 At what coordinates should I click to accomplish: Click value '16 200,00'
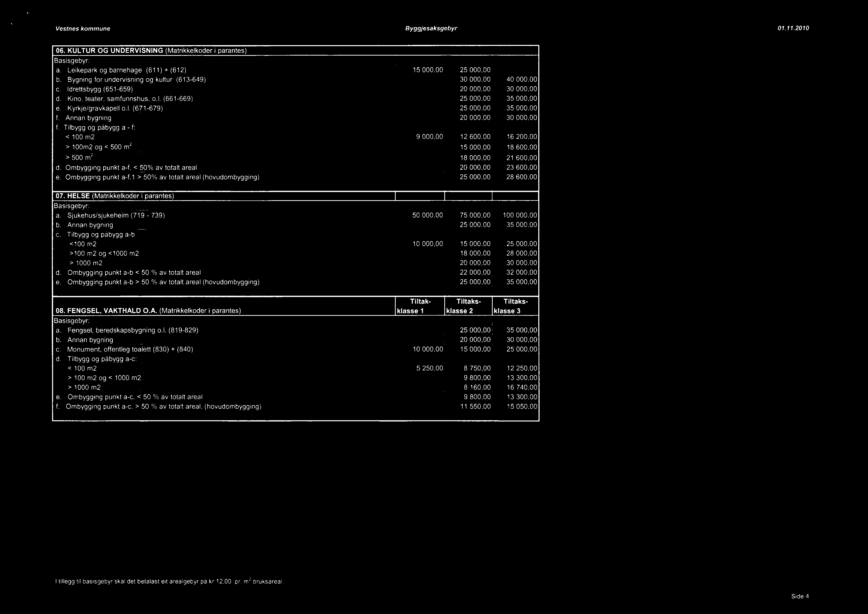(522, 137)
